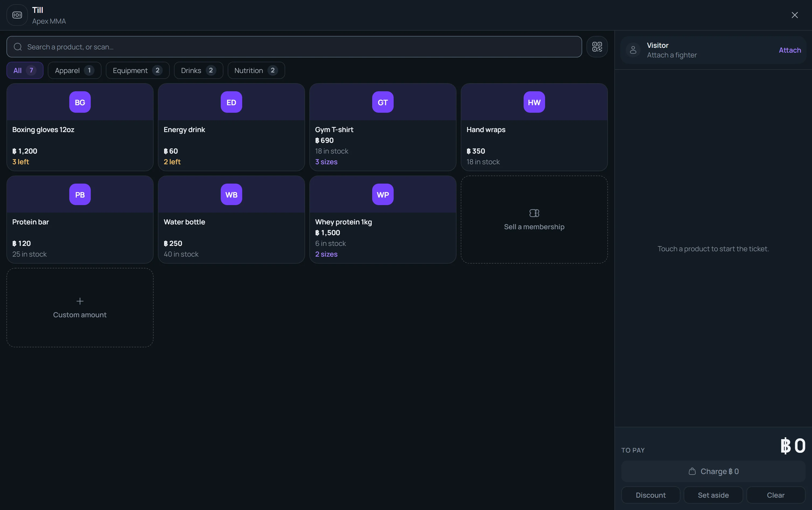Click the membership ticket icon

(x=534, y=213)
